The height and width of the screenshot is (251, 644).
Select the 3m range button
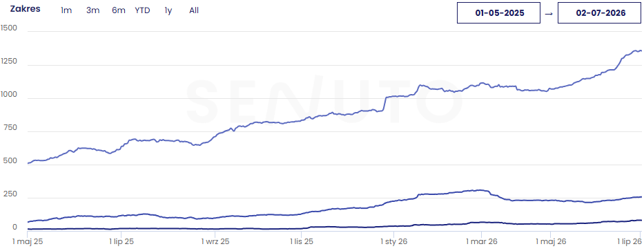(x=92, y=10)
